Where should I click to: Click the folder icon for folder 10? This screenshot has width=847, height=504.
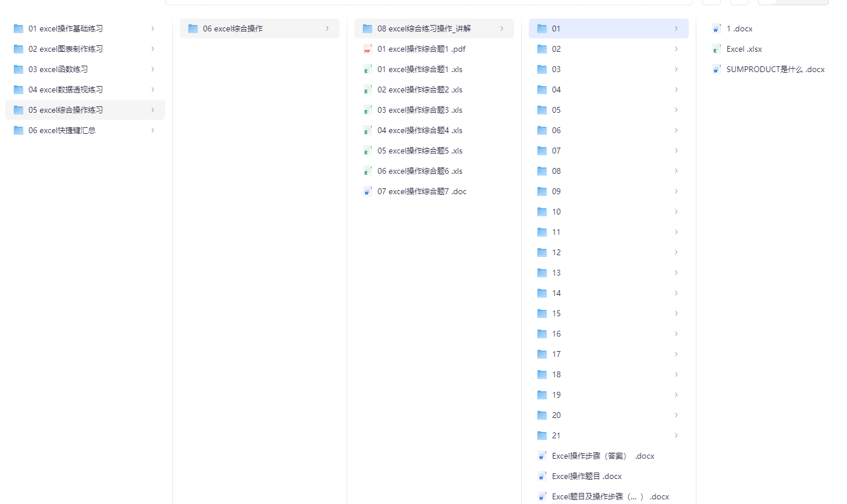(x=542, y=212)
